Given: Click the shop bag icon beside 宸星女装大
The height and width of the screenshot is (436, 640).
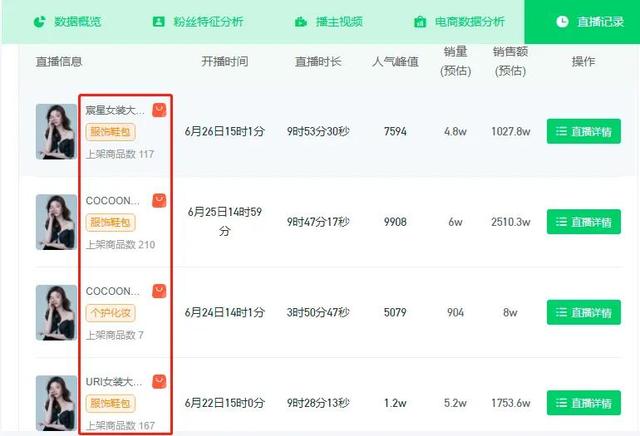Looking at the screenshot, I should [x=159, y=110].
